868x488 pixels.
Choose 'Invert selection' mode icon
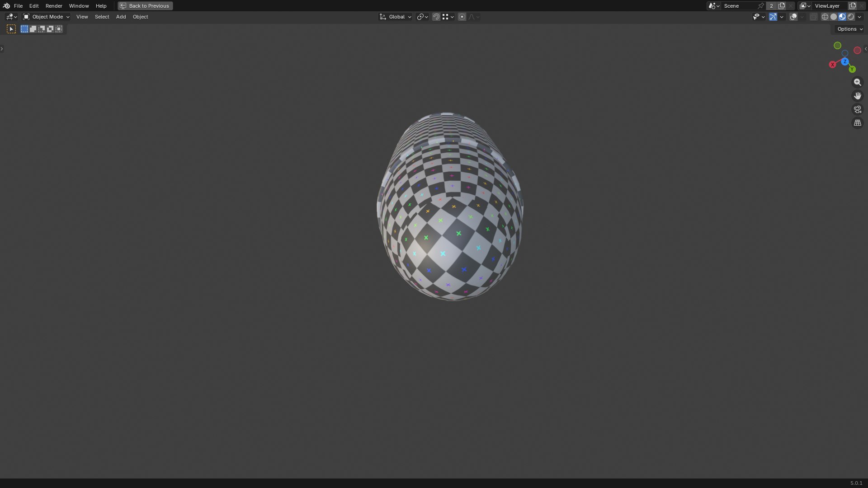pos(50,29)
